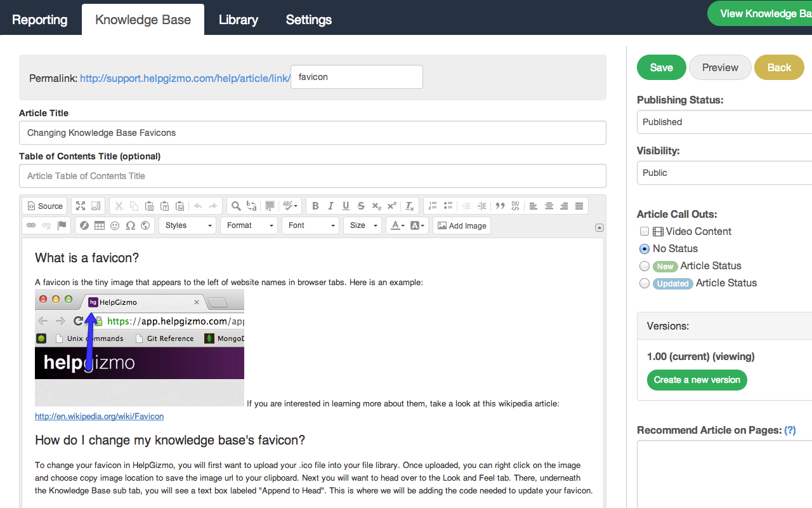Viewport: 812px width, 508px height.
Task: Open the Size dropdown
Action: (x=362, y=225)
